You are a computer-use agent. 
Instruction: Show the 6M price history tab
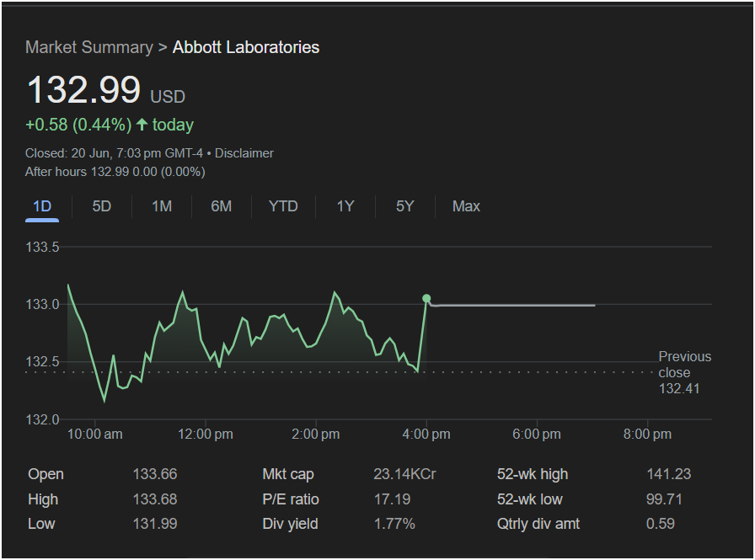(222, 206)
